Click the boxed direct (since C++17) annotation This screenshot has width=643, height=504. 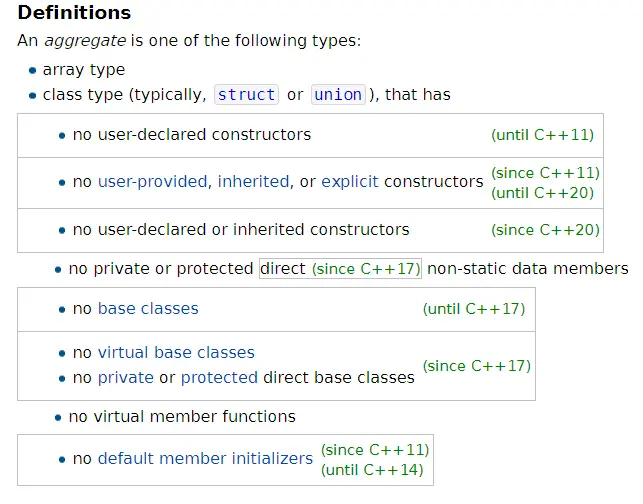tap(340, 269)
